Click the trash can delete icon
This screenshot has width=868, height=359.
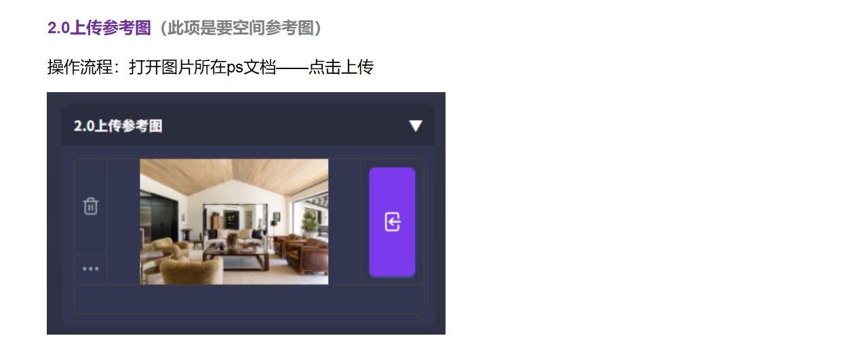click(91, 206)
